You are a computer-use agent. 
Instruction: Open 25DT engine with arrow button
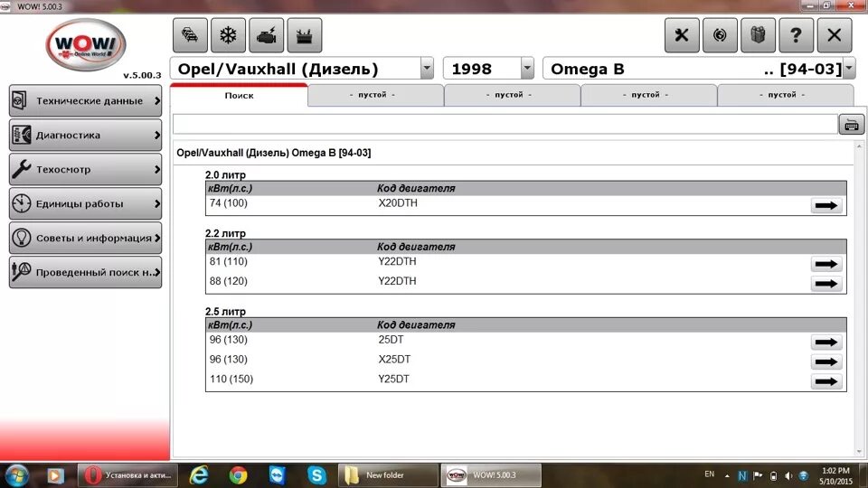tap(826, 343)
